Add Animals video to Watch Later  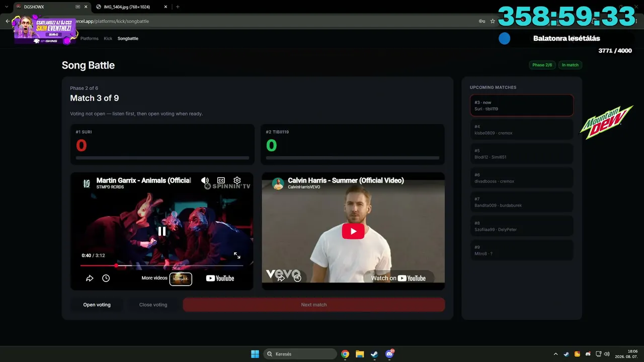(x=106, y=278)
